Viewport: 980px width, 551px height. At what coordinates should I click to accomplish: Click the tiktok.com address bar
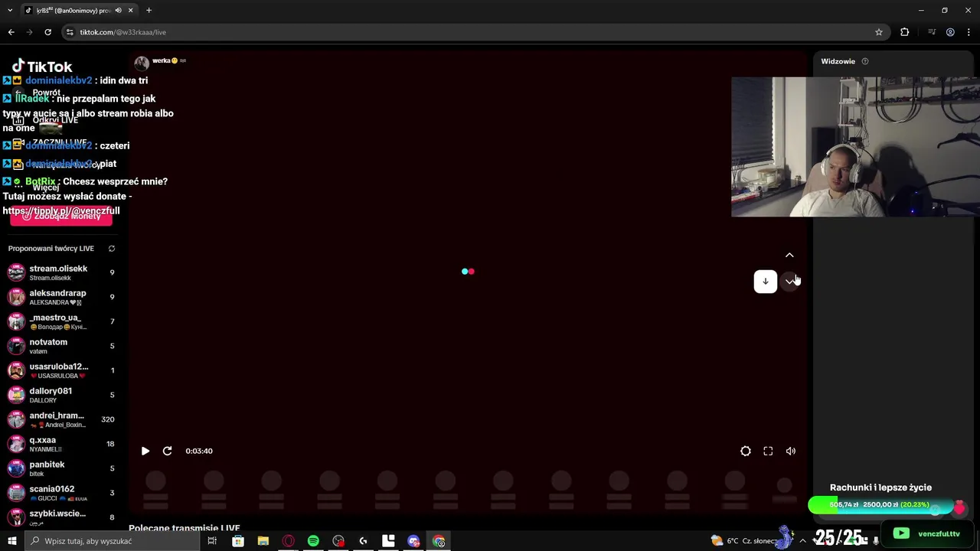[475, 32]
